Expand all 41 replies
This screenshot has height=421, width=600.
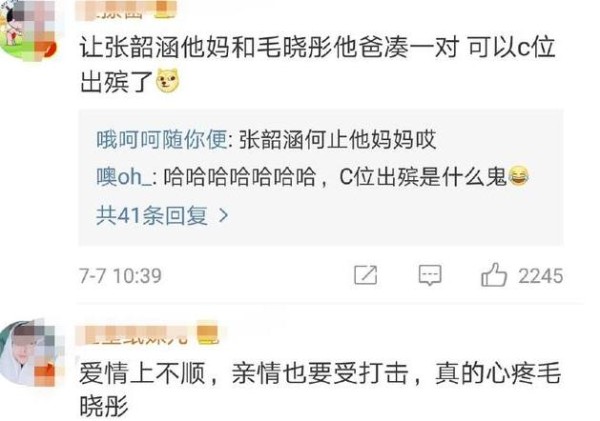162,215
